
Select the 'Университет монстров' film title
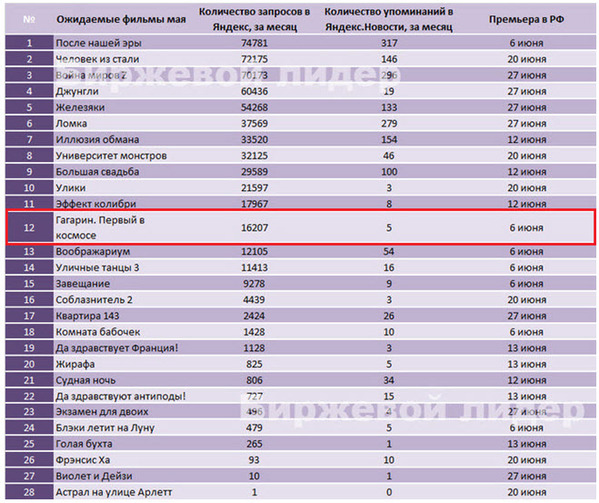coord(111,156)
